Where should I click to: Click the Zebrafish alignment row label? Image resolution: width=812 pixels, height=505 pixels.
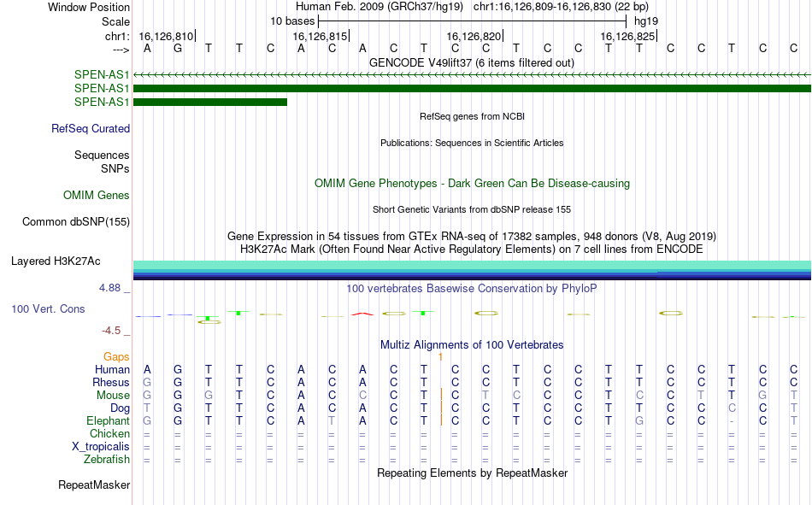coord(107,460)
